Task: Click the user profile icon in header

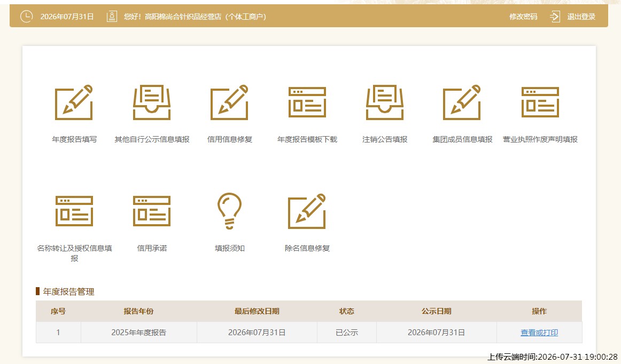Action: pos(112,16)
